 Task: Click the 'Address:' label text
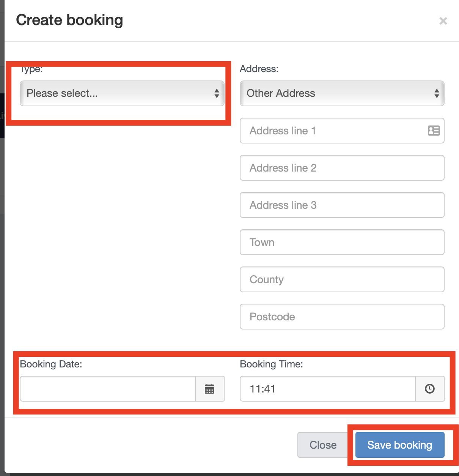[259, 69]
